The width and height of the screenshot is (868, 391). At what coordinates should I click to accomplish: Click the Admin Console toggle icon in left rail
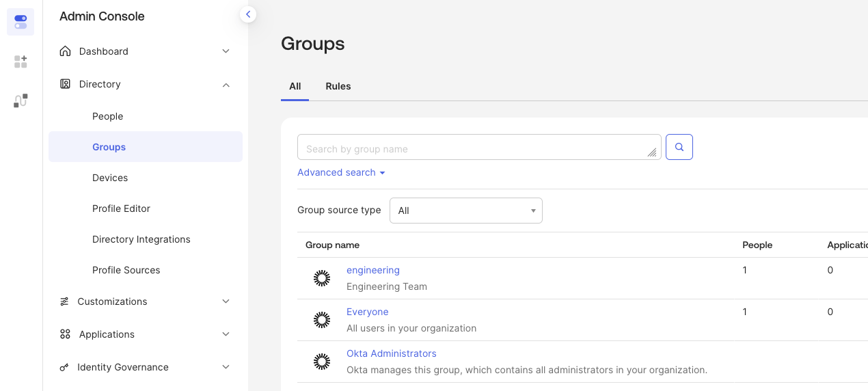21,22
